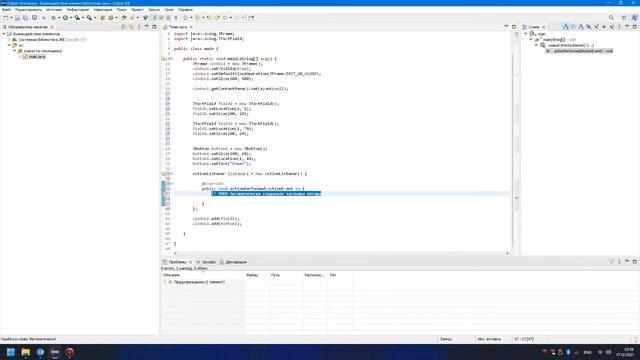Click the light bulb tip icon in status bar

(x=635, y=339)
